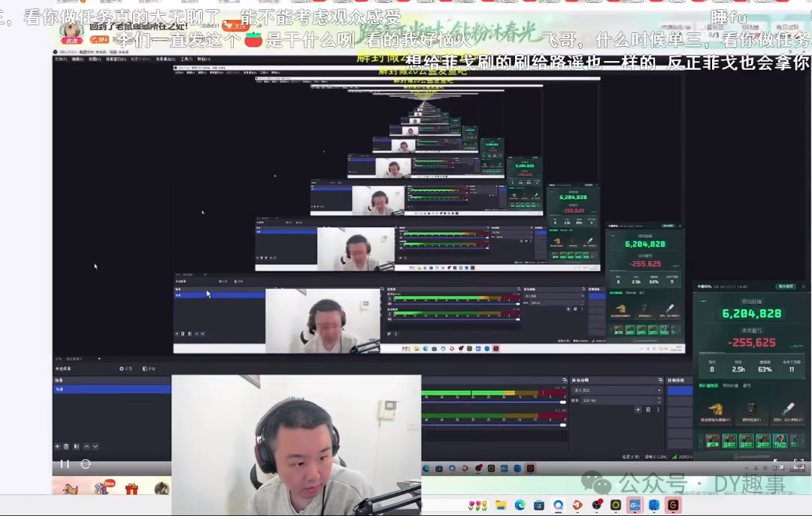Open OBS Studio from the front Windows taskbar
Screen dimensions: 812x516
[x=596, y=505]
